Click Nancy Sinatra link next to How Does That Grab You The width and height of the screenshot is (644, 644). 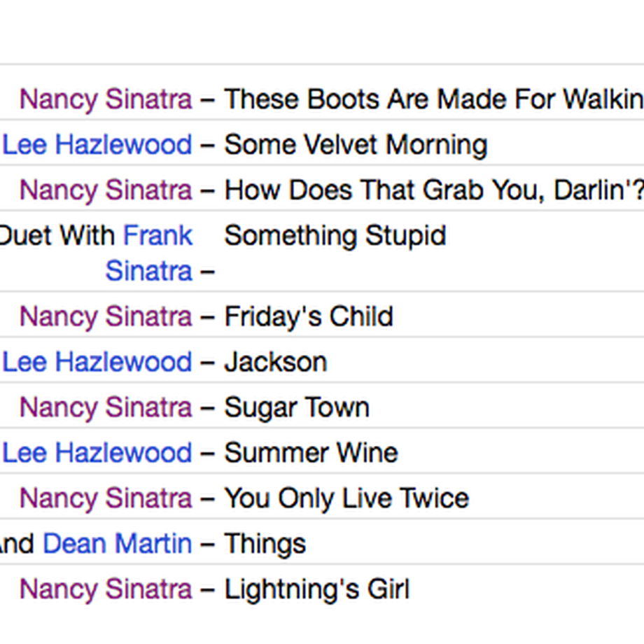[x=106, y=190]
